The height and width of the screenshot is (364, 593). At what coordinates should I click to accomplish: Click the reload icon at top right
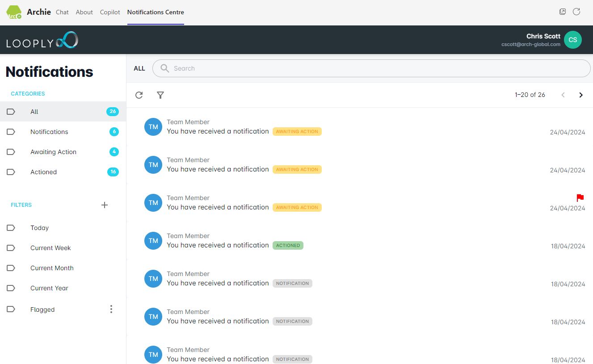(x=576, y=12)
